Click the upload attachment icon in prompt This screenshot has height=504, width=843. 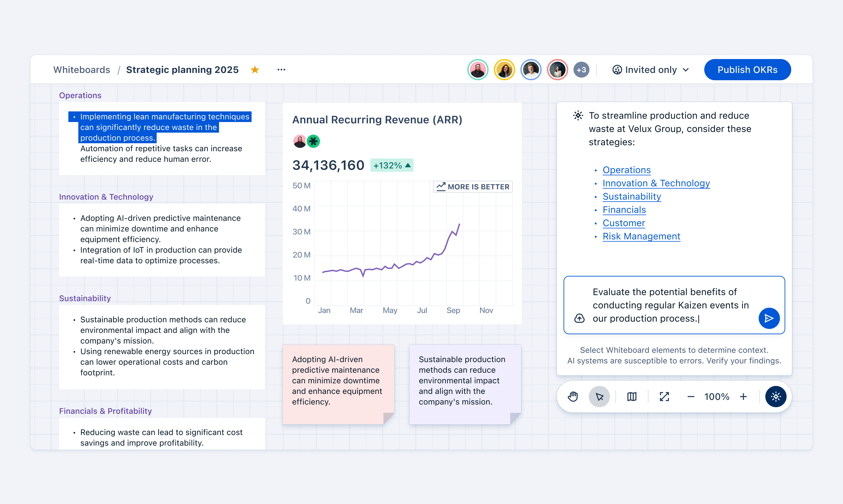pos(579,318)
